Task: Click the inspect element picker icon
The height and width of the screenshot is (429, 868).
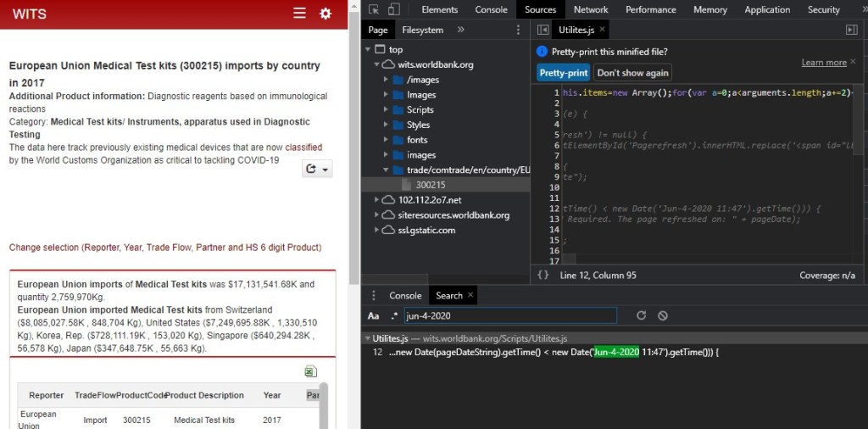Action: pos(374,9)
